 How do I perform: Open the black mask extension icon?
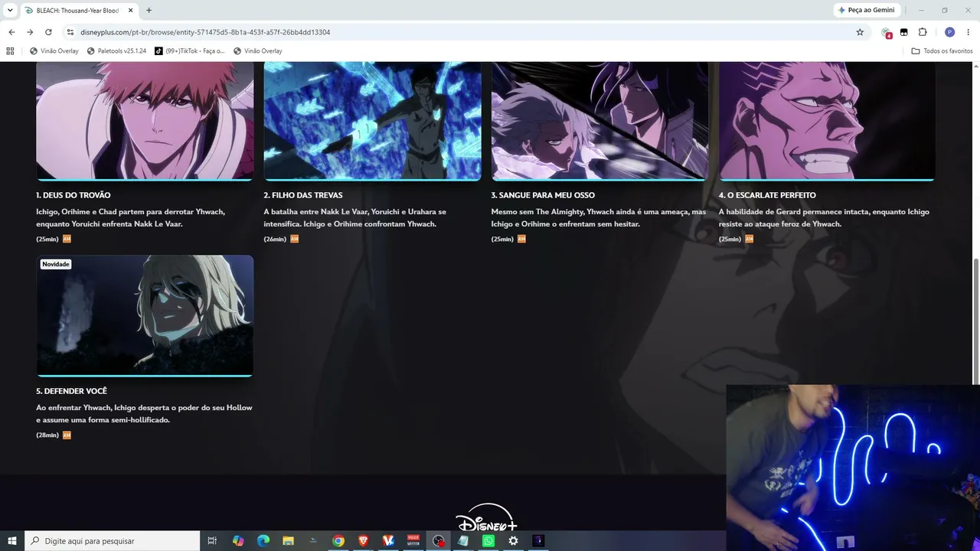tap(904, 32)
